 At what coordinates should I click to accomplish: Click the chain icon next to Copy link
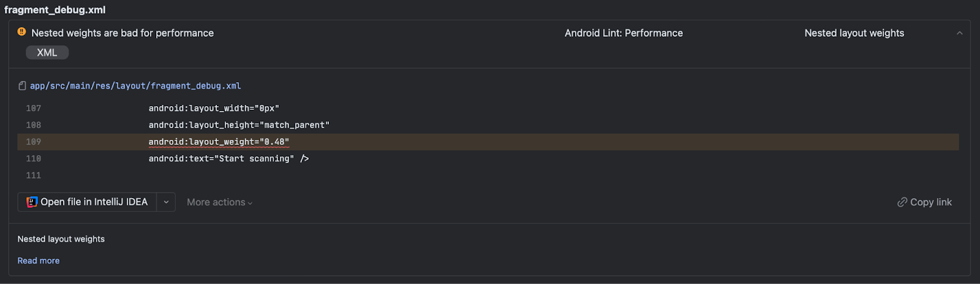click(902, 202)
